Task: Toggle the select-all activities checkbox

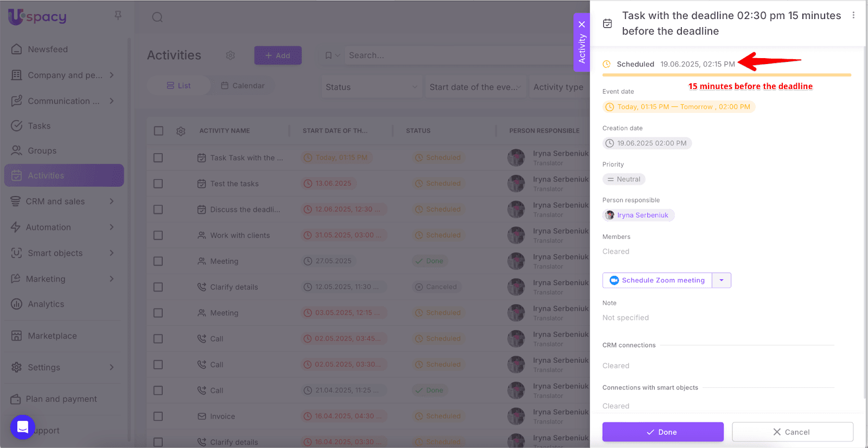Action: [158, 131]
